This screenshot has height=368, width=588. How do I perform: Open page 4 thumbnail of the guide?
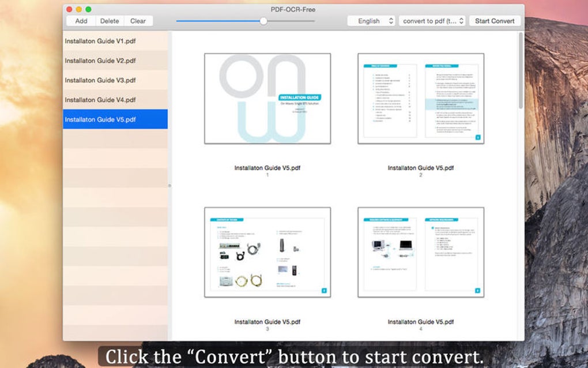pos(420,251)
